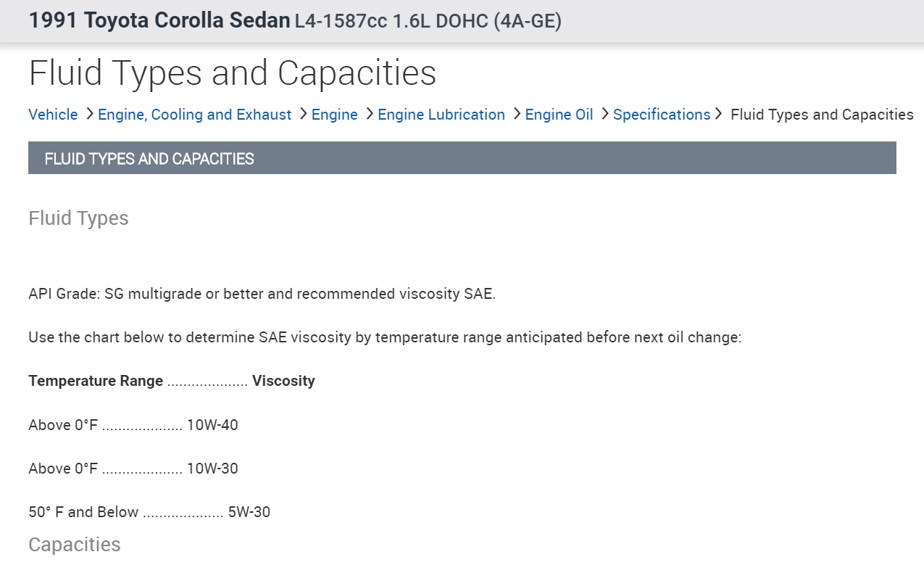Viewport: 924px width, 573px height.
Task: Click the chevron right after Vehicle breadcrumb
Action: point(89,114)
